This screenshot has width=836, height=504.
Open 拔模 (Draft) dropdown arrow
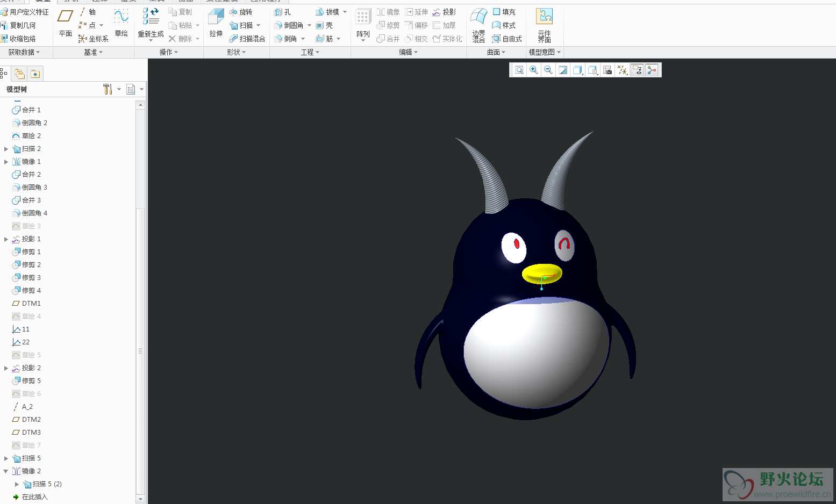(x=345, y=12)
